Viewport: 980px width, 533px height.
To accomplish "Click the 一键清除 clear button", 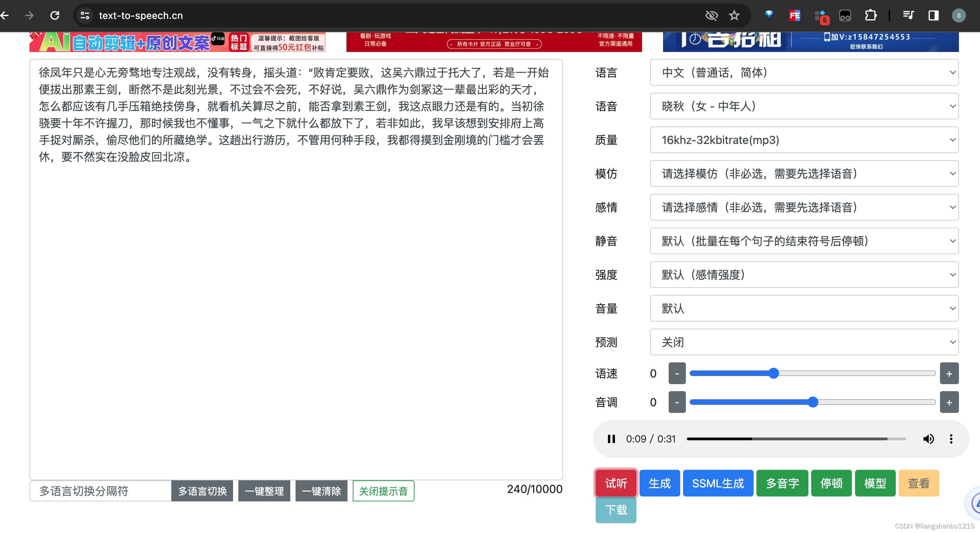I will click(x=321, y=491).
